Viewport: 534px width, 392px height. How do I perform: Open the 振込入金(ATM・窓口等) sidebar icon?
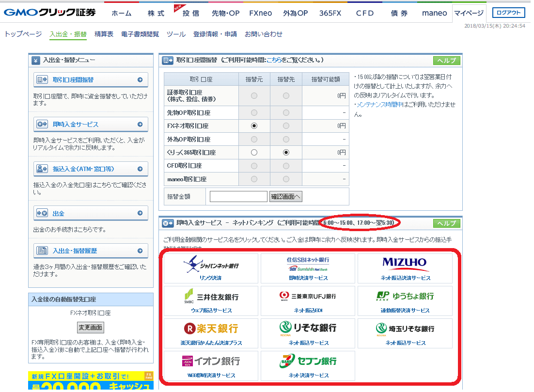42,169
